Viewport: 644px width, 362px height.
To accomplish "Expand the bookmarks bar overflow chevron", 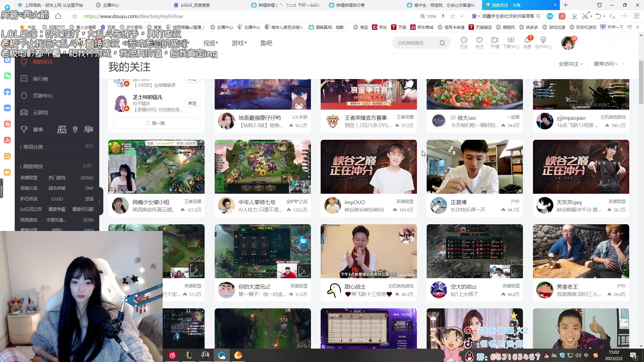I will (x=638, y=27).
